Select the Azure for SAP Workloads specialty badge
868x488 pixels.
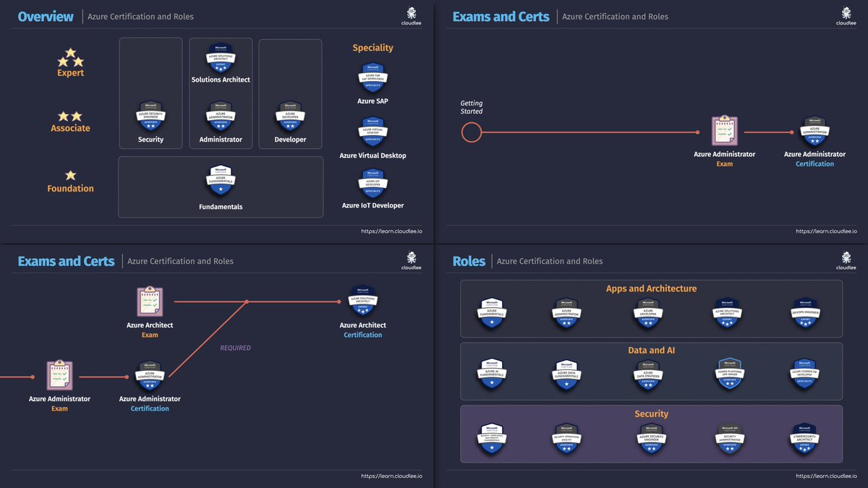(373, 77)
